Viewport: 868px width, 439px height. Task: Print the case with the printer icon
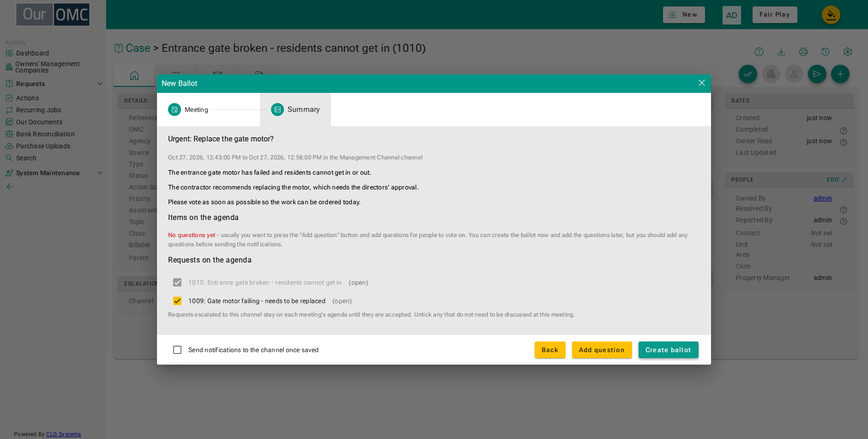point(803,52)
